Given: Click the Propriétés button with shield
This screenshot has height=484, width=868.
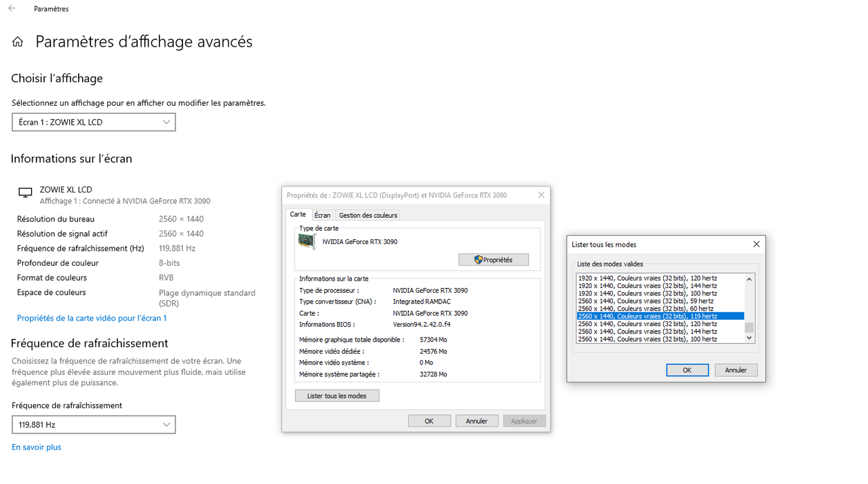Looking at the screenshot, I should [493, 260].
